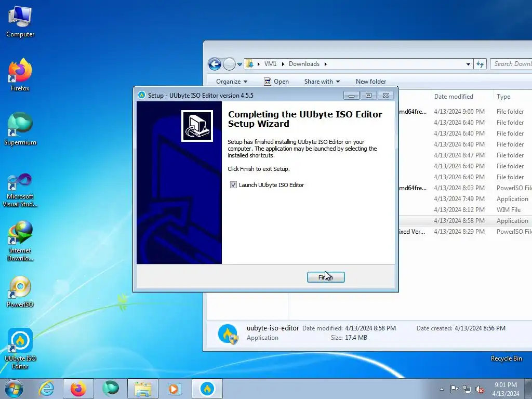Open the Share with dropdown

322,82
